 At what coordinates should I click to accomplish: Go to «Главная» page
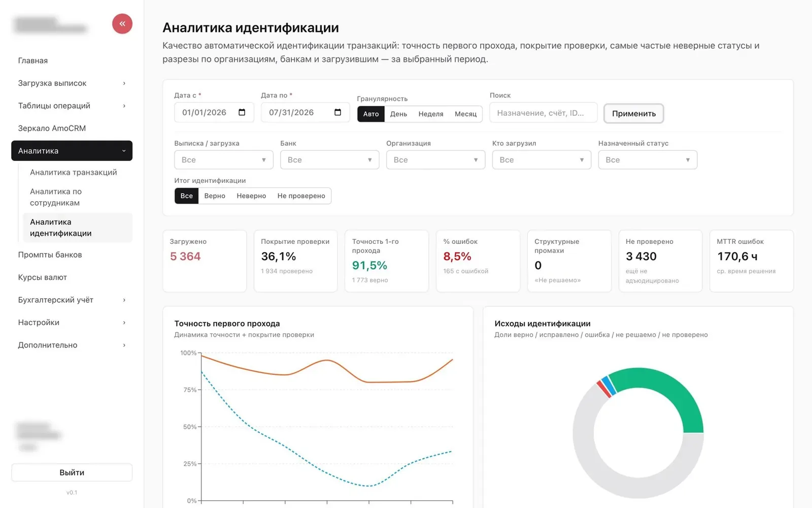pyautogui.click(x=72, y=60)
